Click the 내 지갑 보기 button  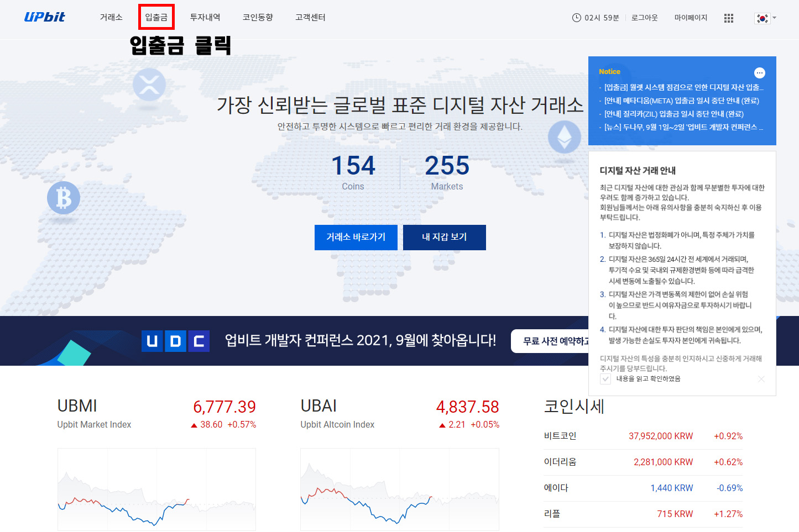[x=445, y=238]
